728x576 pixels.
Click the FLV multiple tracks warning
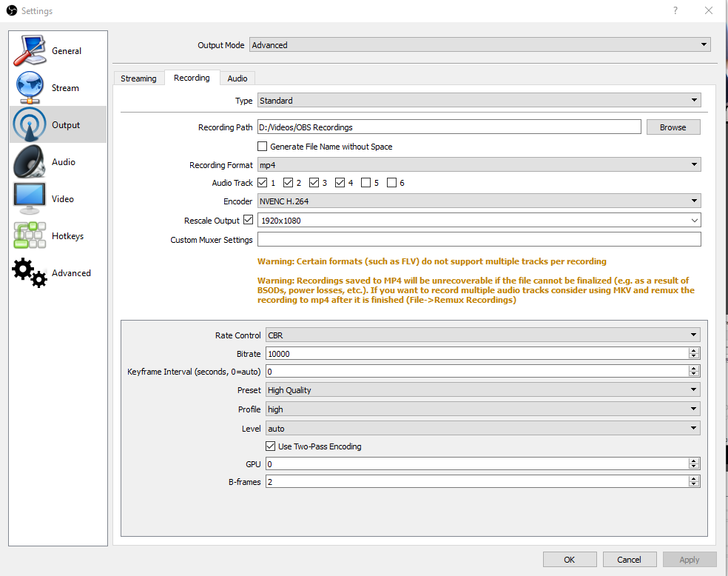[x=432, y=261]
